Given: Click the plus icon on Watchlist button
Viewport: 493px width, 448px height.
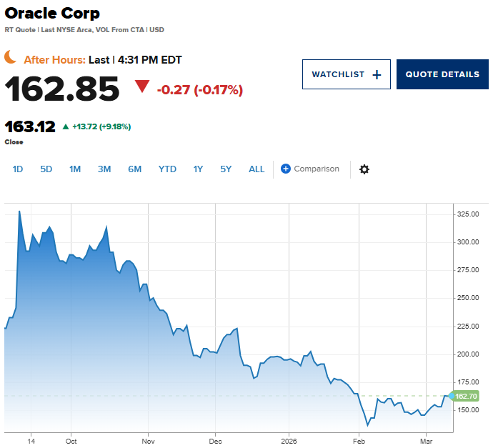Looking at the screenshot, I should tap(377, 74).
